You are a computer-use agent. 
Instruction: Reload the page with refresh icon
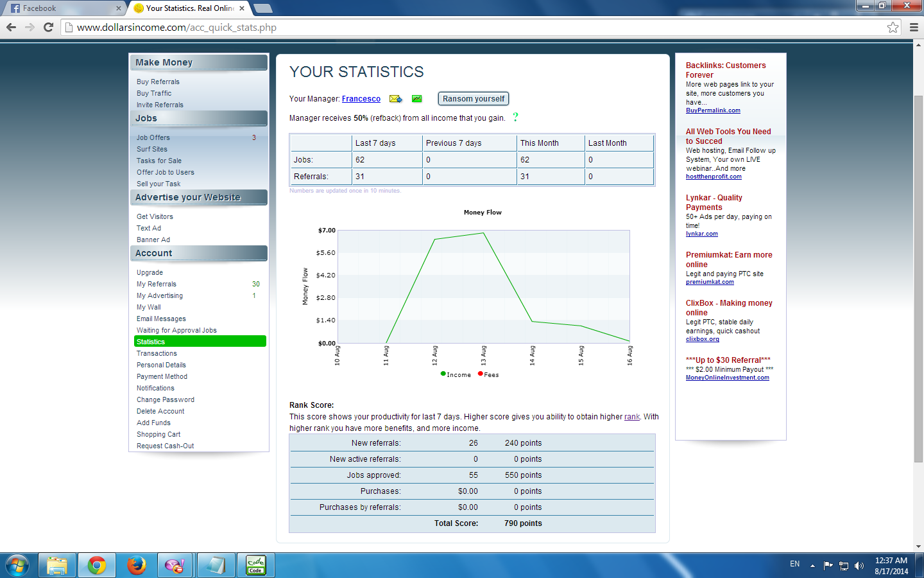pyautogui.click(x=48, y=27)
